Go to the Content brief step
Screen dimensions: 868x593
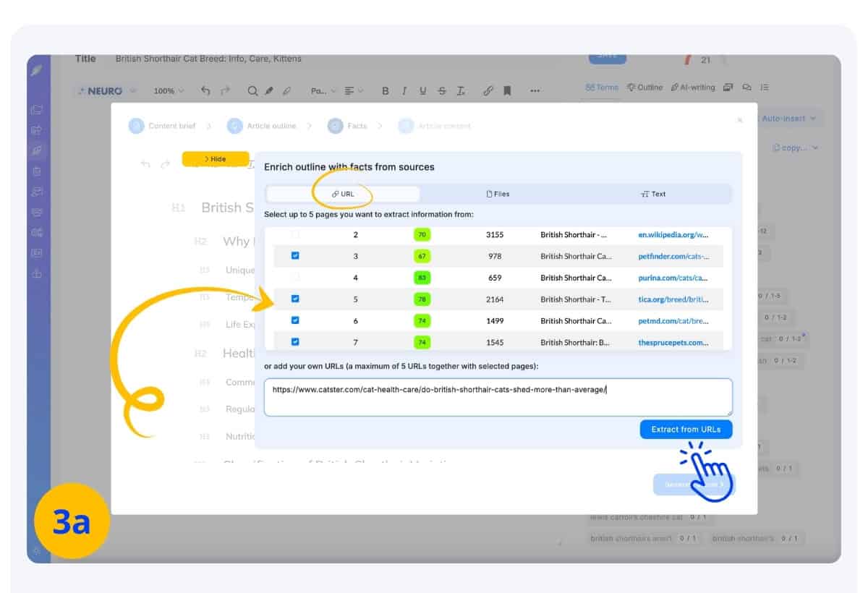tap(163, 126)
